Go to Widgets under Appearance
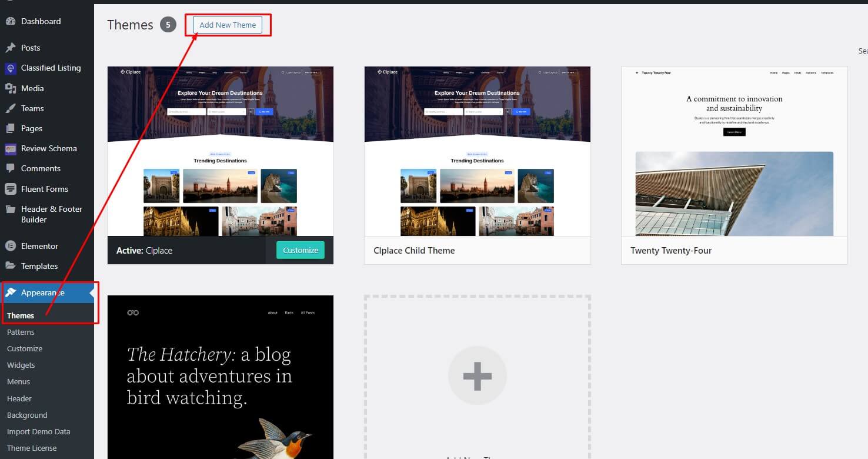 (21, 365)
